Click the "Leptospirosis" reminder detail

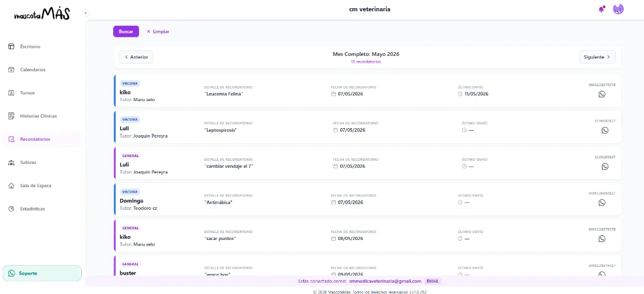coord(221,131)
